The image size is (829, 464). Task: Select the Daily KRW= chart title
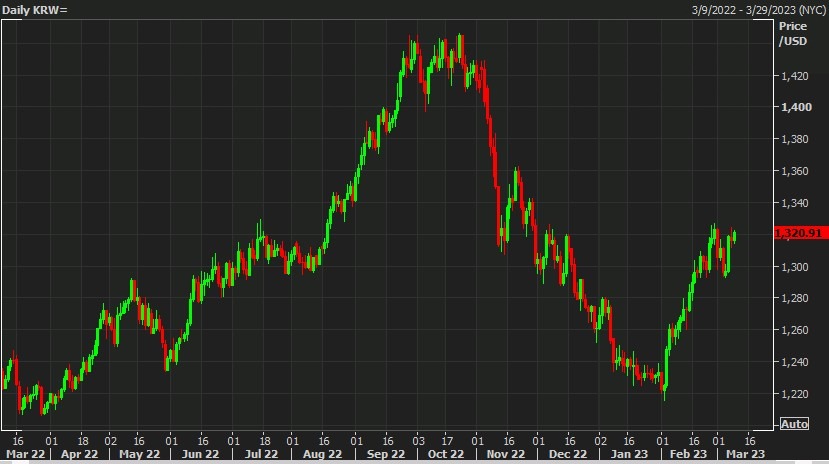tap(35, 10)
